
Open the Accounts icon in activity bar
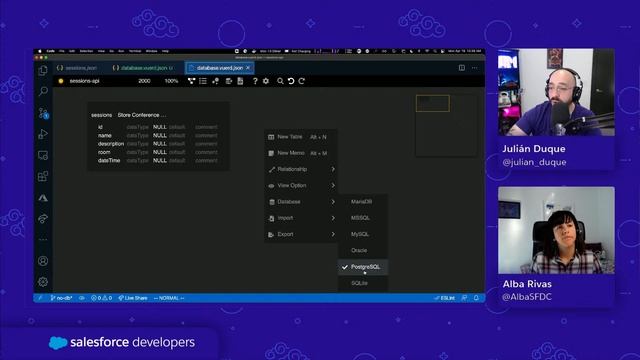pos(43,261)
